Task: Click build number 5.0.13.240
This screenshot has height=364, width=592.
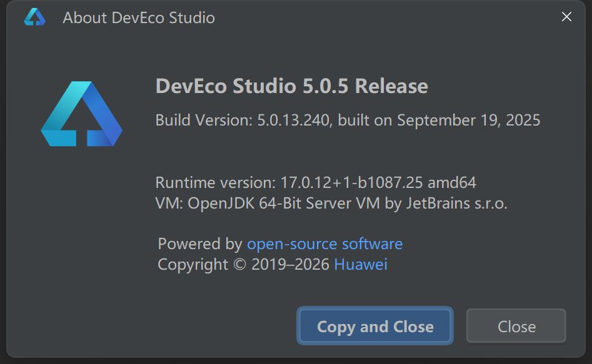Action: 293,120
